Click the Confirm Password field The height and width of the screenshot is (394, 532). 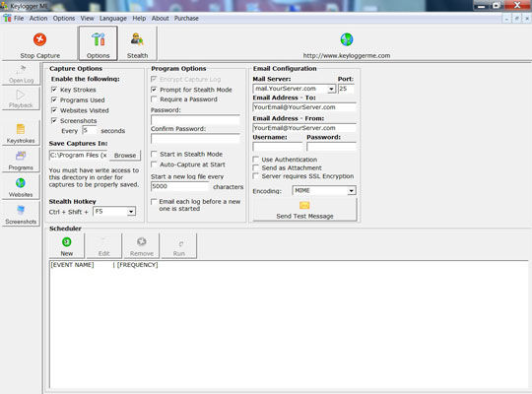195,139
